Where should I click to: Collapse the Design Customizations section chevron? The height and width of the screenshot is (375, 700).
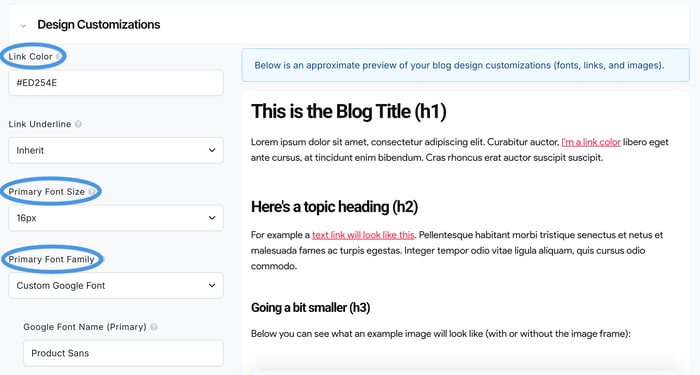(x=23, y=26)
